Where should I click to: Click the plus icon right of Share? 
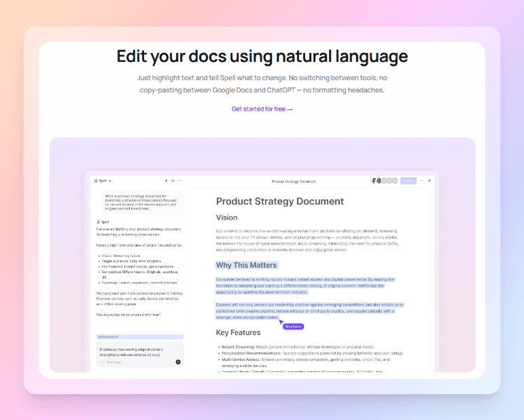(430, 181)
